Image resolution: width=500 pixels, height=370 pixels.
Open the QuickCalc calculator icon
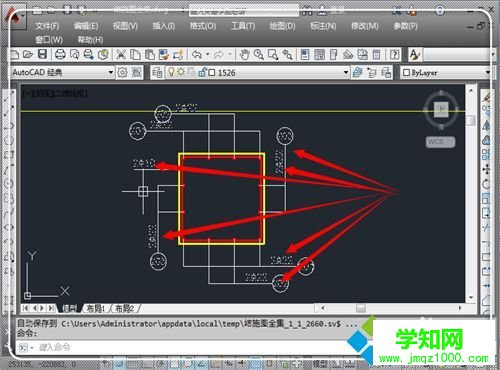click(376, 54)
